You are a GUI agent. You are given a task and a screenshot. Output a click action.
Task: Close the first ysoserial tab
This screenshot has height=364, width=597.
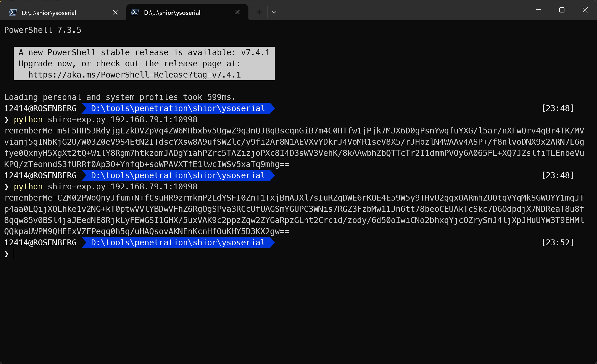115,12
